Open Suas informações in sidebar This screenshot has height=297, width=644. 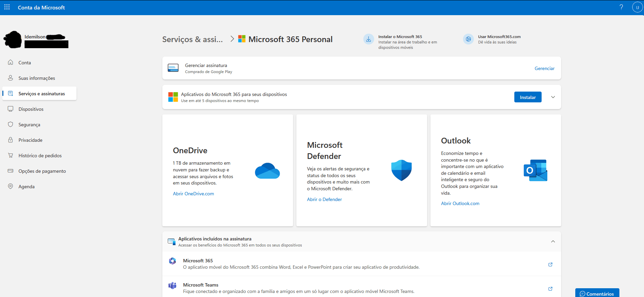(37, 78)
